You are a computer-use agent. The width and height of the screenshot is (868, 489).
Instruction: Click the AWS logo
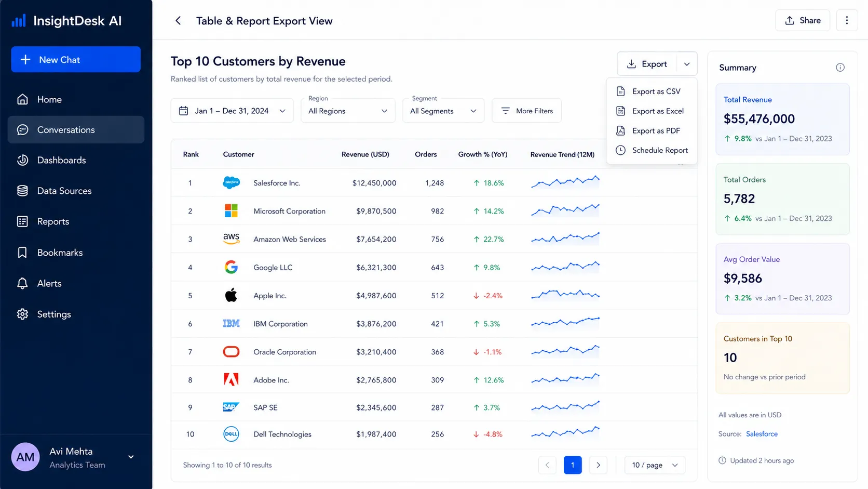(231, 239)
